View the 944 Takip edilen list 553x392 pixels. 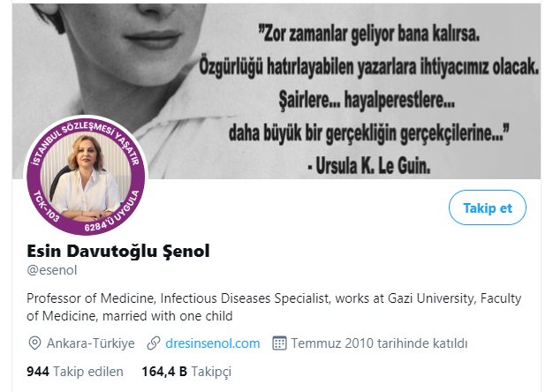coord(75,372)
